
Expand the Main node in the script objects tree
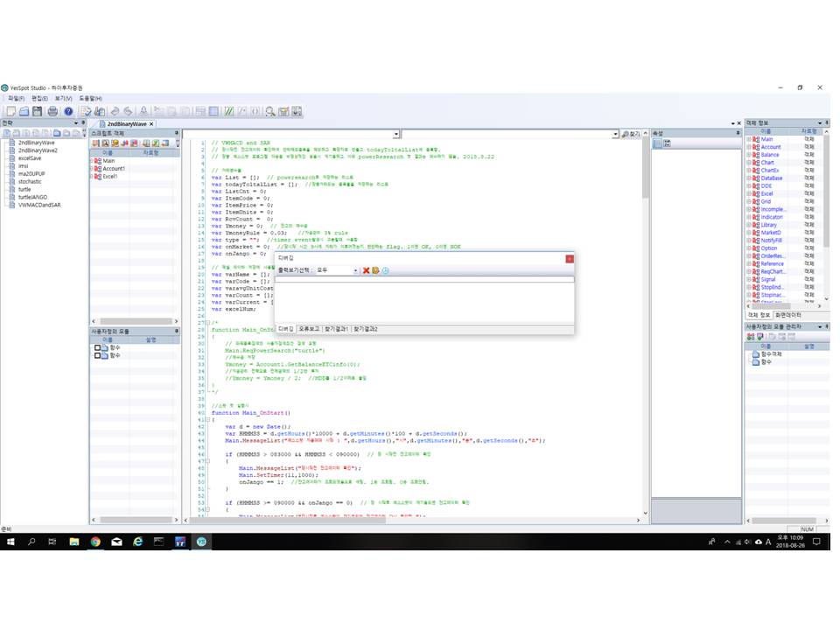point(92,161)
